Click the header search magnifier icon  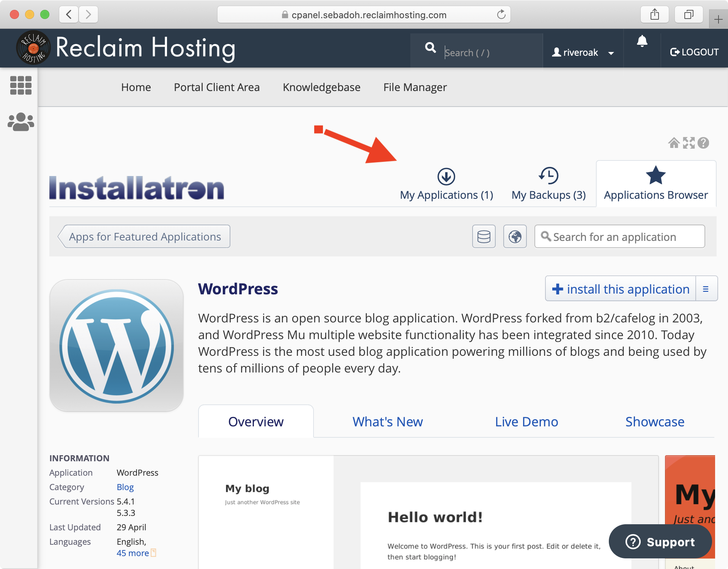point(430,48)
